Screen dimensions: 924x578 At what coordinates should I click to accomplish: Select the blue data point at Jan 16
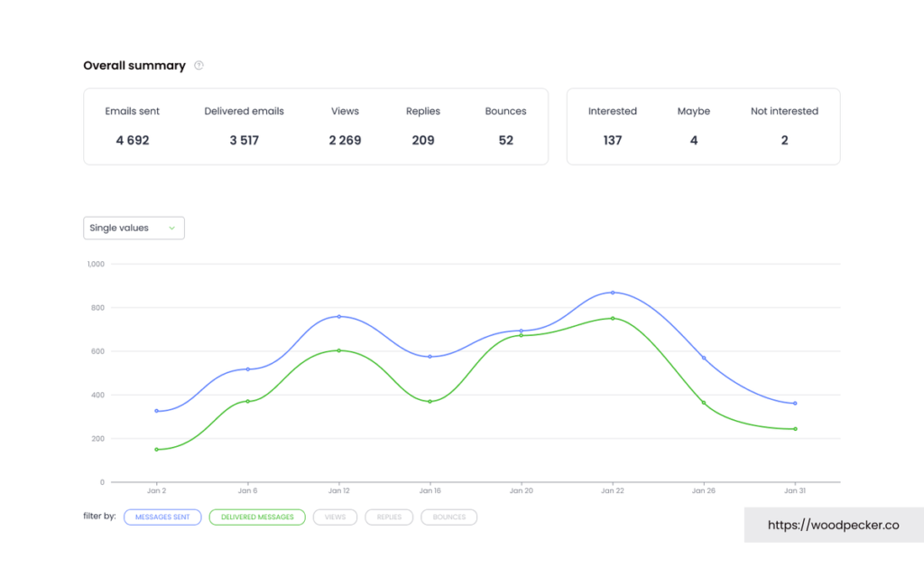coord(430,357)
